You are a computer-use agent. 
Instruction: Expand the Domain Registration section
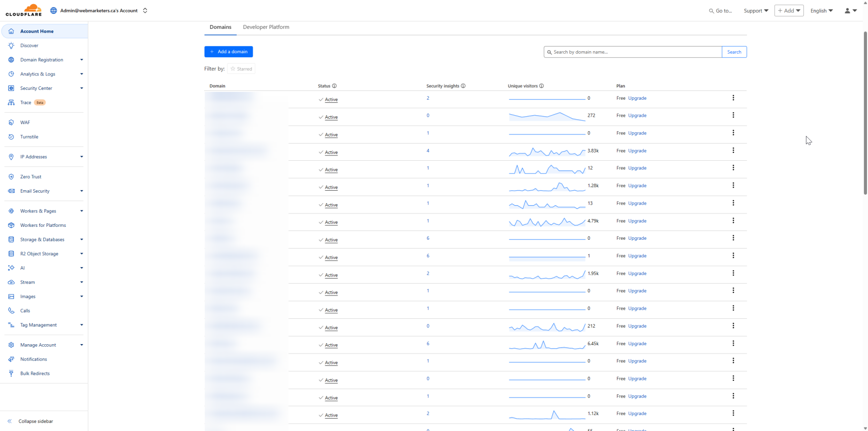(81, 60)
